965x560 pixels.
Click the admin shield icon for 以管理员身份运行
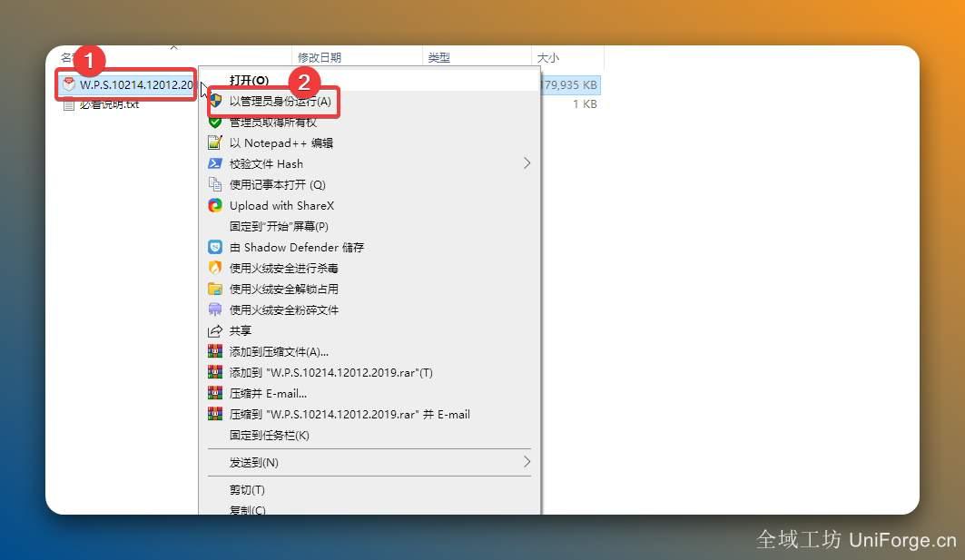(215, 101)
